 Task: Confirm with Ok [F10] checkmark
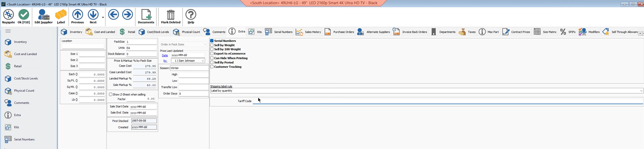pos(24,16)
